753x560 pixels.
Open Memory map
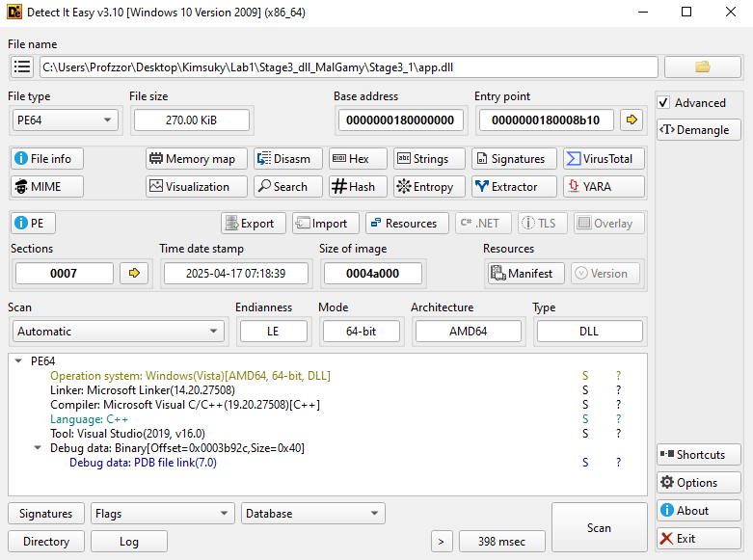click(x=197, y=158)
